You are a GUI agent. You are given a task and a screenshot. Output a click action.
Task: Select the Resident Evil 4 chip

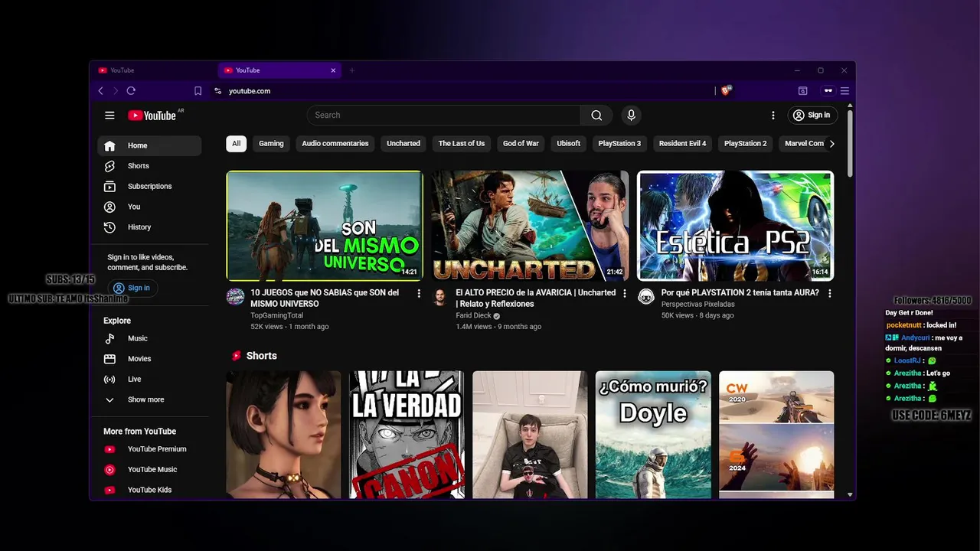pos(682,144)
